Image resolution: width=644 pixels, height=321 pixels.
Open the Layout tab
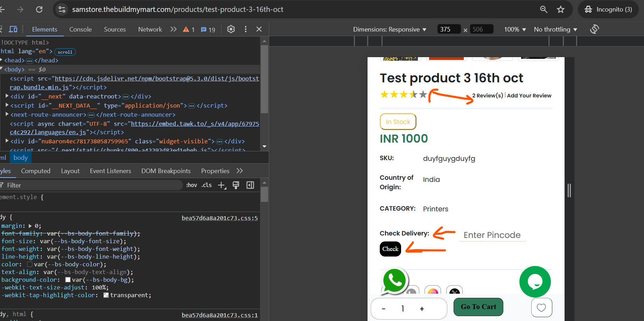point(70,171)
